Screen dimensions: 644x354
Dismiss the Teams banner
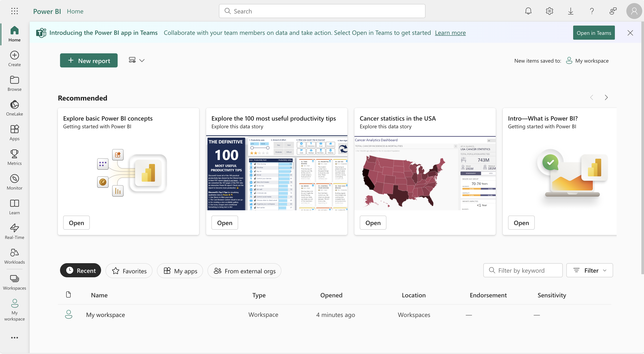tap(630, 33)
